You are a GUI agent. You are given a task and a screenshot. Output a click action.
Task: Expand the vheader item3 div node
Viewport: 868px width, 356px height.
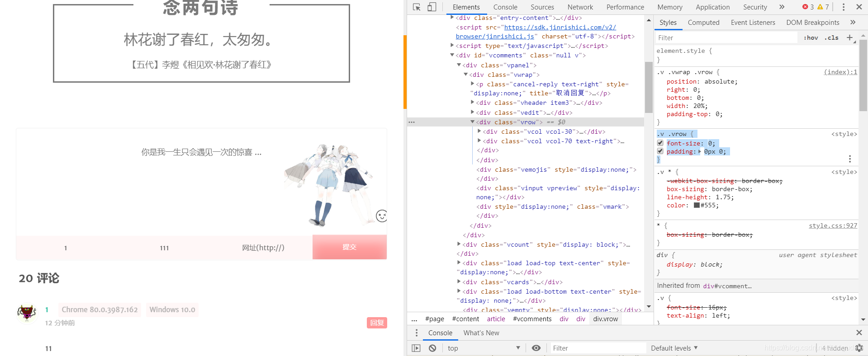(x=472, y=103)
